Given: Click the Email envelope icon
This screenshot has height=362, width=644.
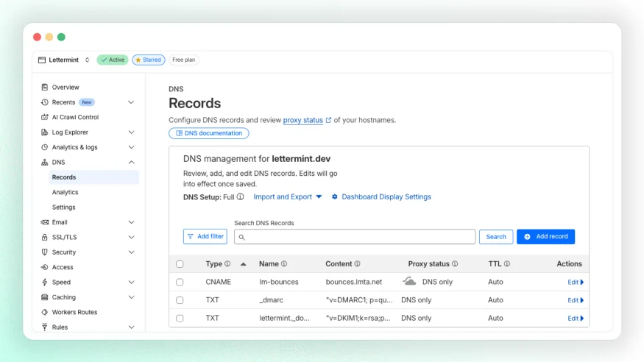Looking at the screenshot, I should [44, 222].
